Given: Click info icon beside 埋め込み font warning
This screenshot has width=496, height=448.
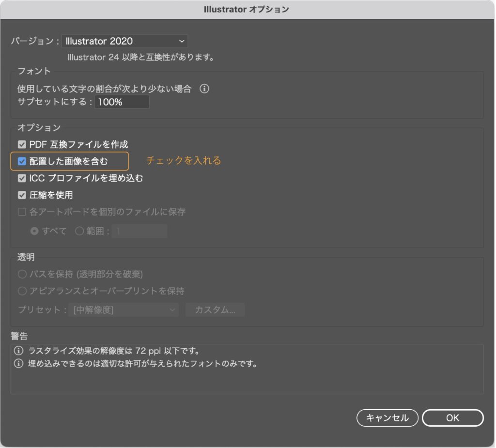Looking at the screenshot, I should point(19,364).
